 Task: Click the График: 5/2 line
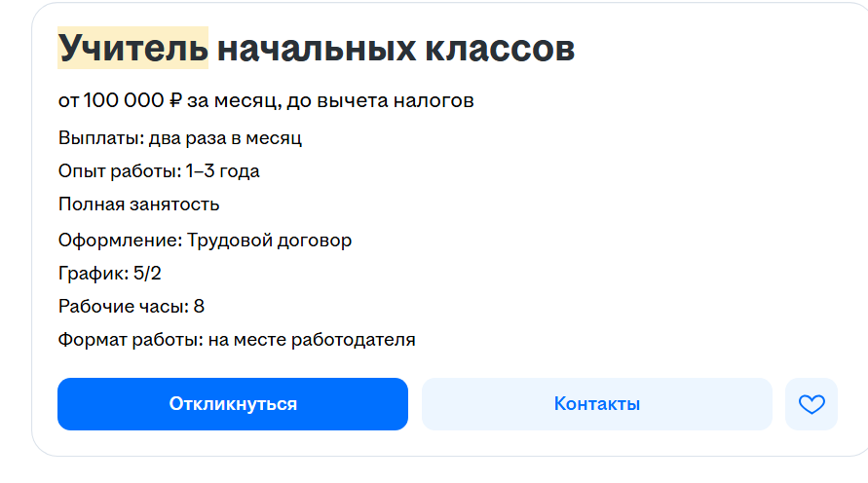click(x=110, y=273)
